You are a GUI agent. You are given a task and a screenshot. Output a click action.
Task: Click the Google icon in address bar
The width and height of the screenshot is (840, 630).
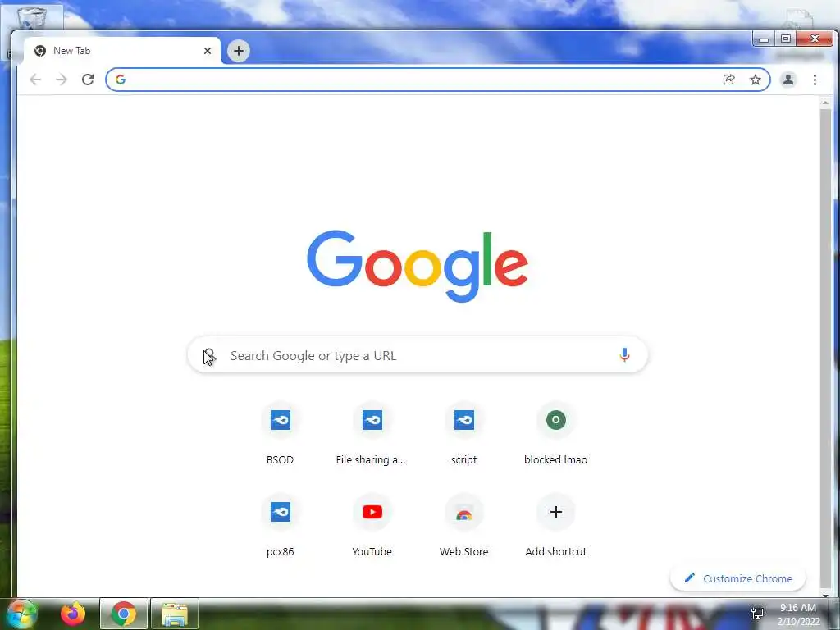[x=121, y=80]
